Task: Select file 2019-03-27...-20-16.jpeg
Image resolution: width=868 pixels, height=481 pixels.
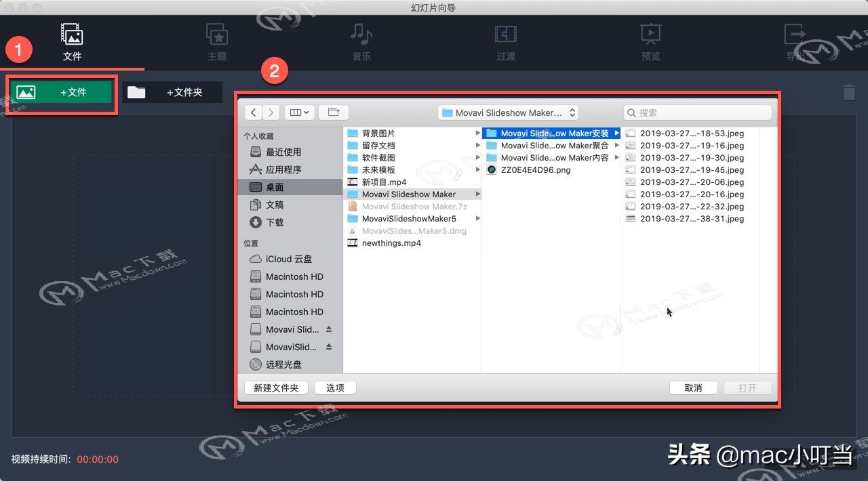Action: (690, 194)
